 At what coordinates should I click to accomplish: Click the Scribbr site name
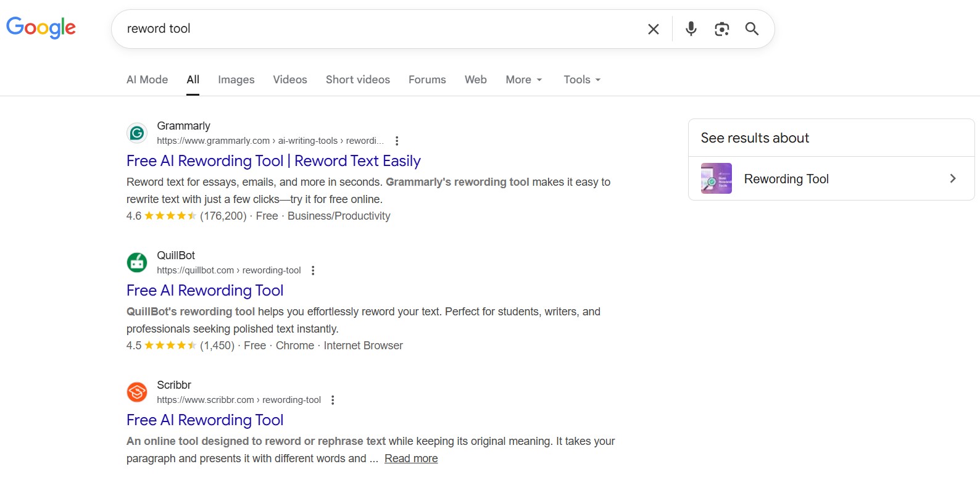174,385
